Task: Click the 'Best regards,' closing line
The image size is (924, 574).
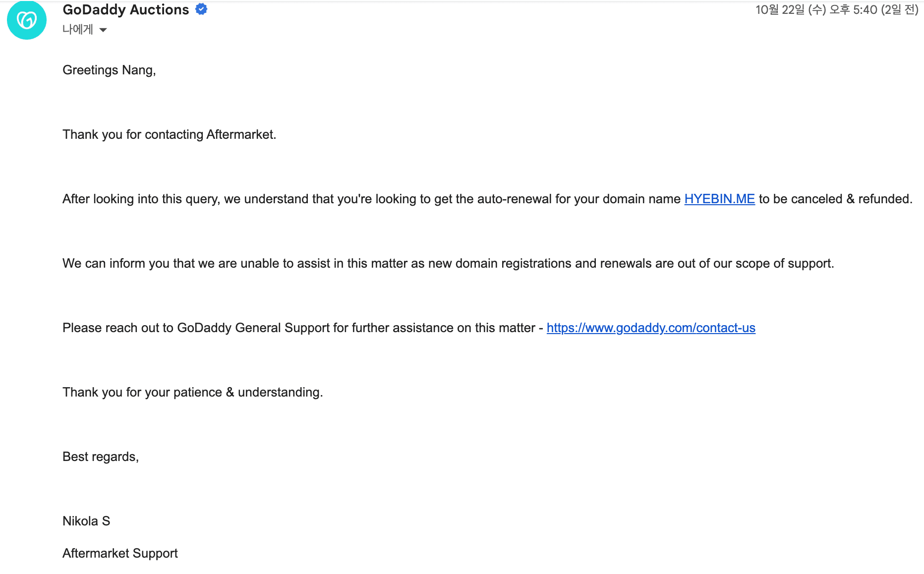Action: coord(100,457)
